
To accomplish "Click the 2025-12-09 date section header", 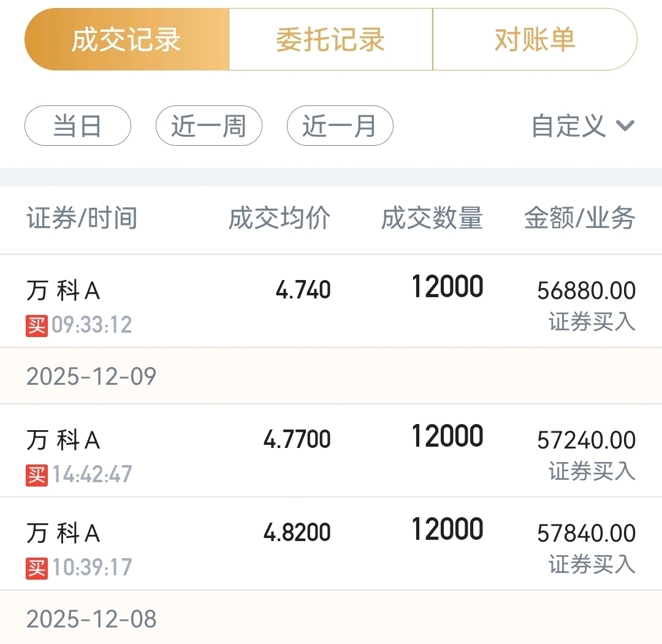I will click(331, 376).
